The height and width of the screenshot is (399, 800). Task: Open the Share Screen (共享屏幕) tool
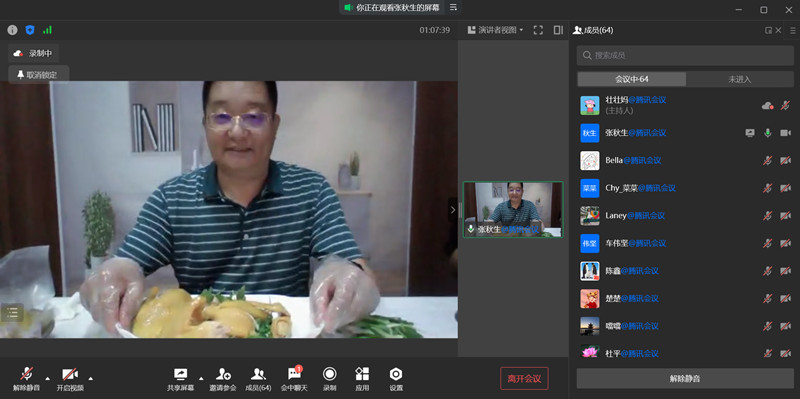(x=181, y=380)
